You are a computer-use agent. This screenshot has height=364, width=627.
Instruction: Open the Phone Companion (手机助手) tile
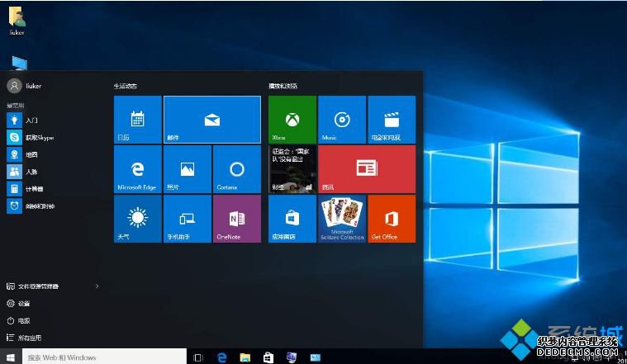coord(188,219)
